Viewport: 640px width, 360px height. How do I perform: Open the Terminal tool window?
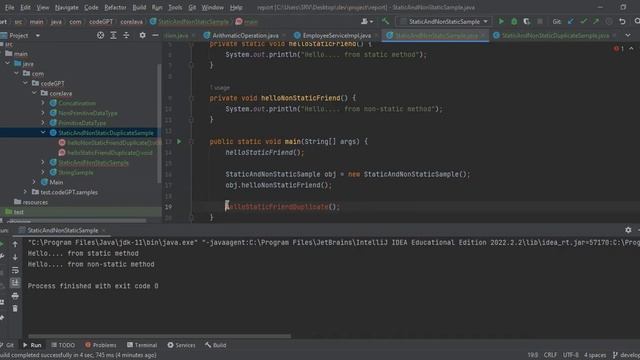click(142, 345)
